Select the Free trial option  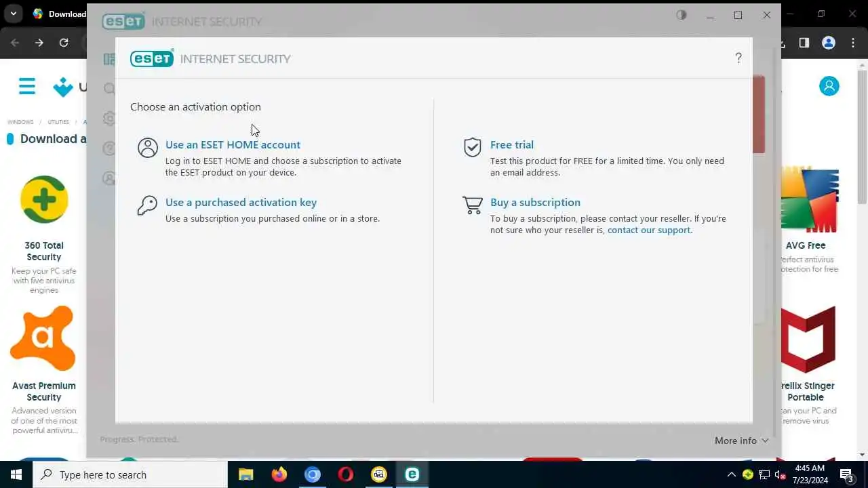[x=512, y=144]
